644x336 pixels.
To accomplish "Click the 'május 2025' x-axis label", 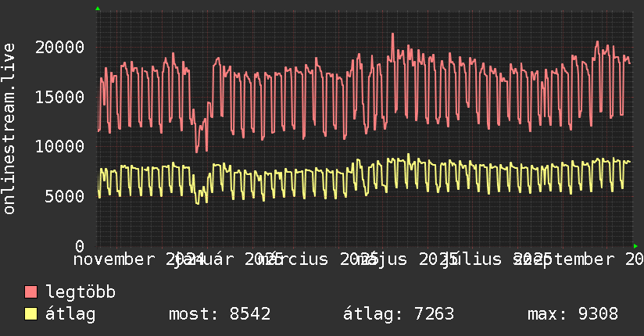I will click(407, 259).
